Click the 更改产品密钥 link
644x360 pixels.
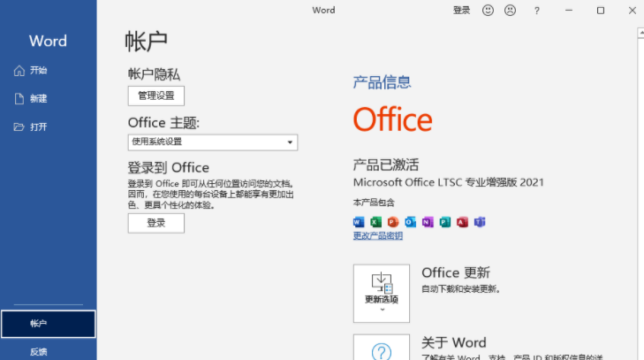click(x=378, y=236)
